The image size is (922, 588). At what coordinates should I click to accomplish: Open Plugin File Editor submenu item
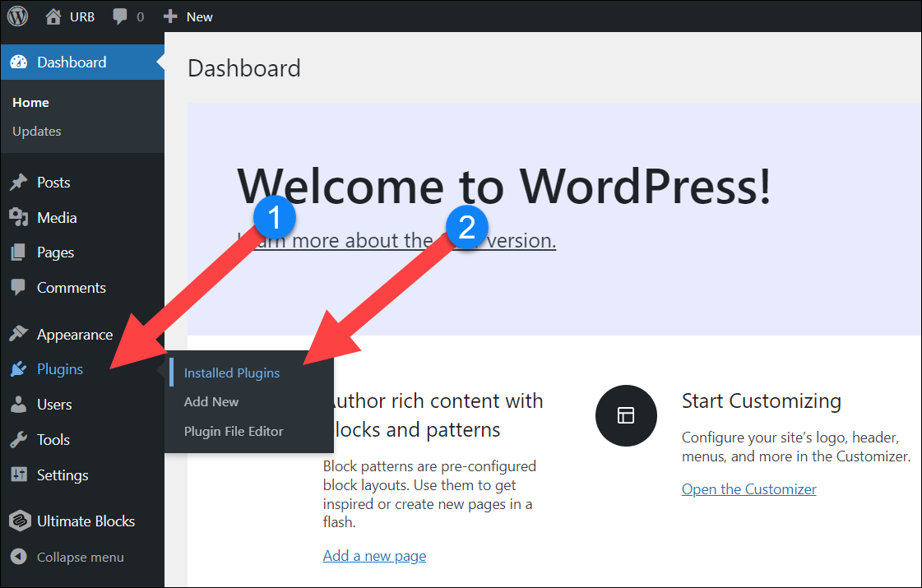tap(234, 431)
